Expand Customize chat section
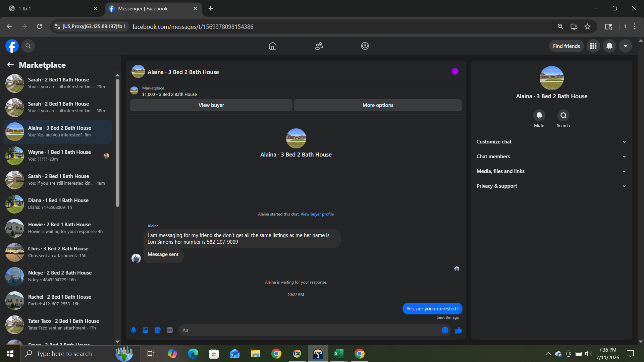 click(x=551, y=142)
